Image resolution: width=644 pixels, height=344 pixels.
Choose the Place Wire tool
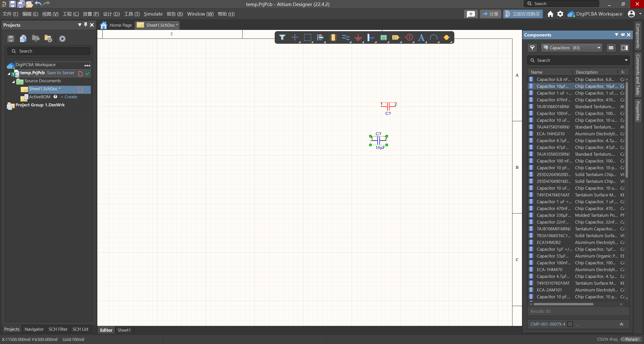[346, 37]
